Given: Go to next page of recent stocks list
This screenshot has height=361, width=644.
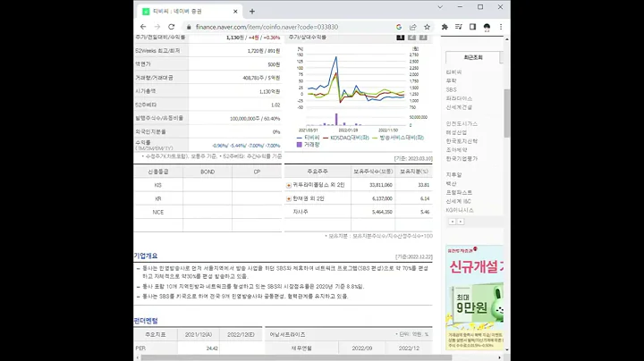Looking at the screenshot, I should coord(461,222).
